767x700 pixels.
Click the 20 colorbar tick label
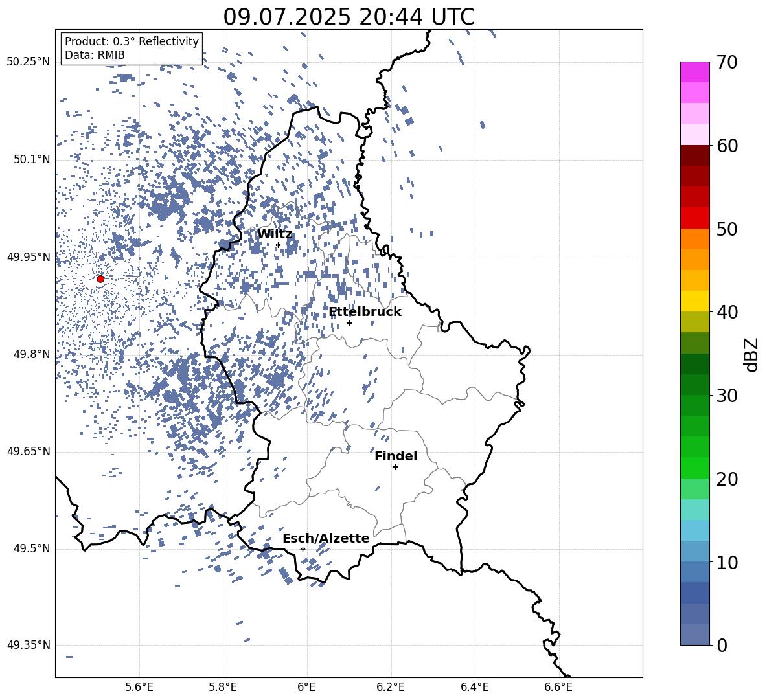pyautogui.click(x=727, y=479)
